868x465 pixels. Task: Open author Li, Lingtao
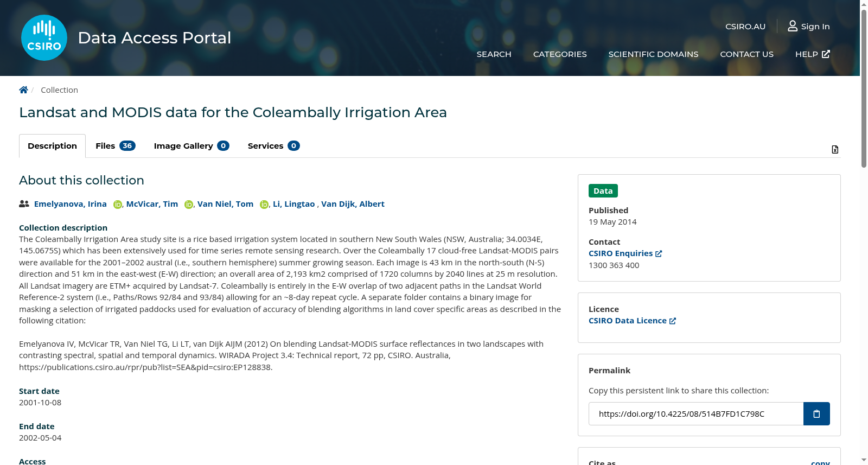pos(293,204)
